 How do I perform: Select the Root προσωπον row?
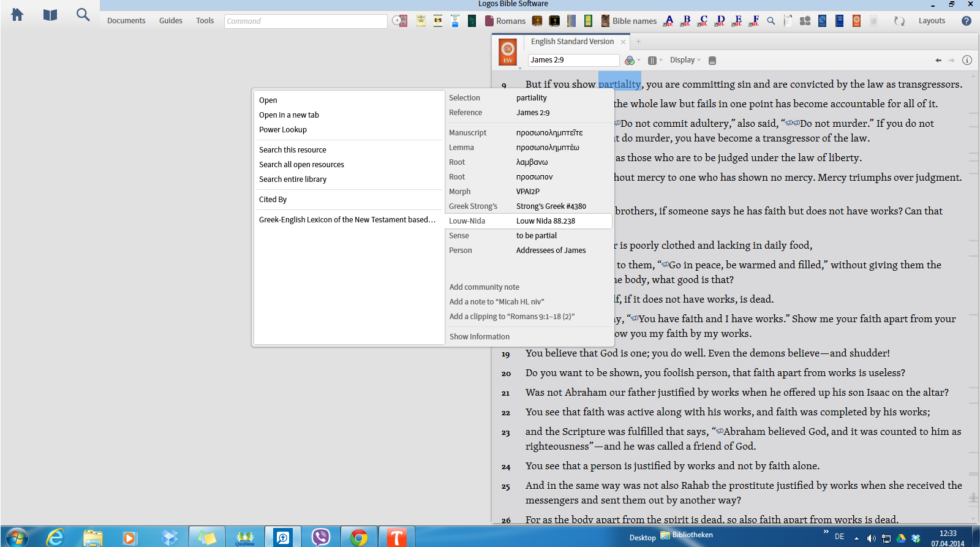pos(529,177)
